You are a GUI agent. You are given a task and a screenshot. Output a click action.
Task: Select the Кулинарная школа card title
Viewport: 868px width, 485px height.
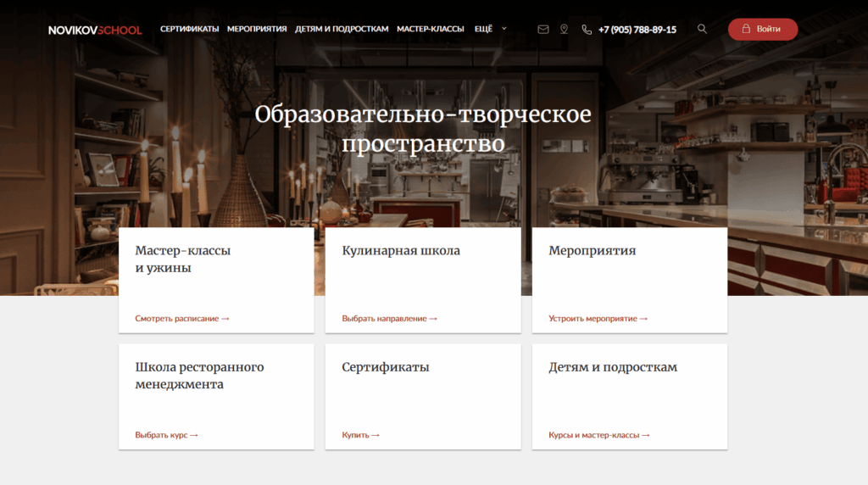(x=401, y=251)
